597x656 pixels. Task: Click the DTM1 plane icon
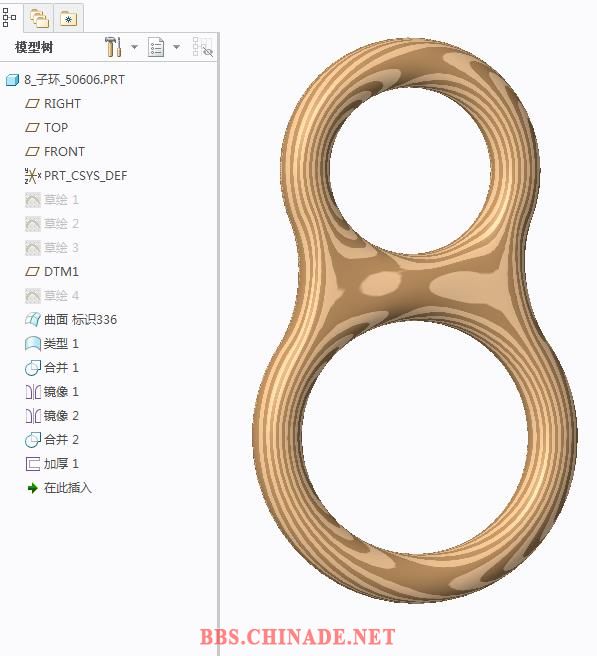point(32,272)
